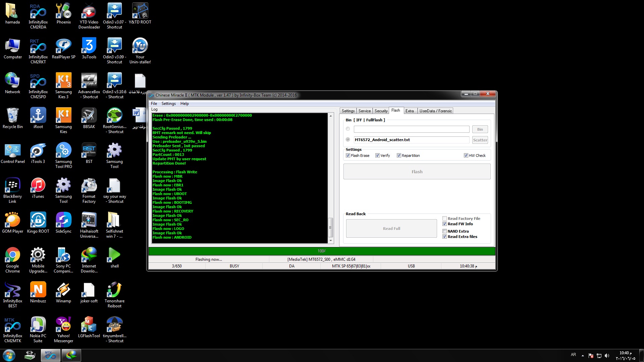
Task: Select the iTools 3 desktop icon
Action: [38, 153]
